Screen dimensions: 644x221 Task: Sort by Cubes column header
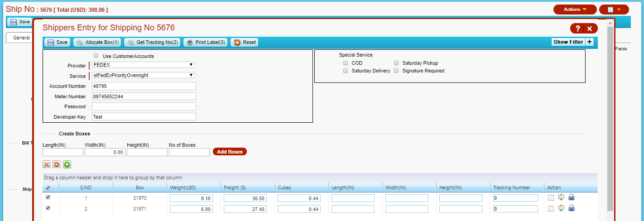coord(302,187)
